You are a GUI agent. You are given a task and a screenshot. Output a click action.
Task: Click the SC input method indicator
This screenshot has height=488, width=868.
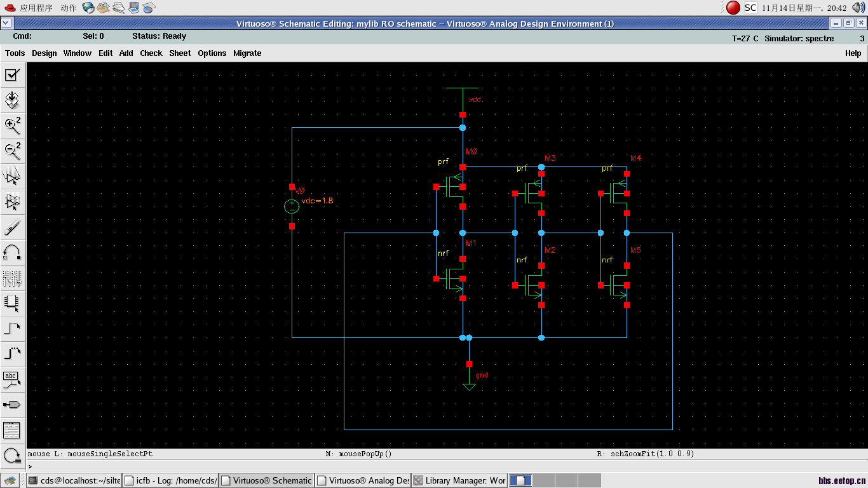click(750, 8)
